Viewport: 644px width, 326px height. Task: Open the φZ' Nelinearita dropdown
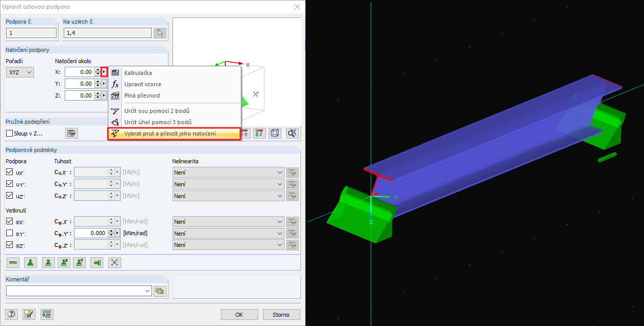point(228,245)
